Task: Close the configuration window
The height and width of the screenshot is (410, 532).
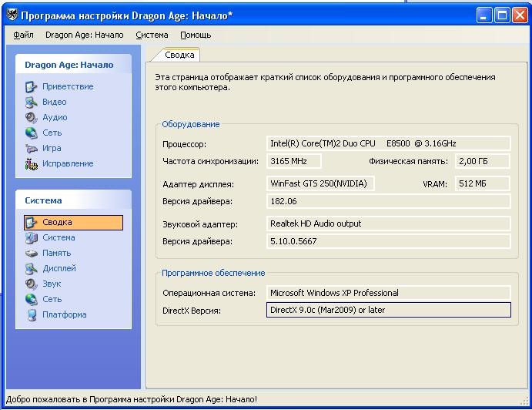Action: pos(520,15)
